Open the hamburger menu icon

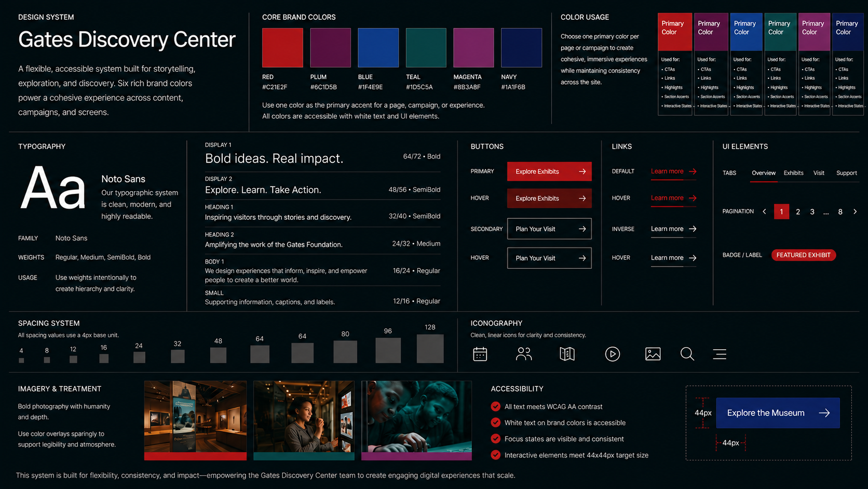pos(720,354)
